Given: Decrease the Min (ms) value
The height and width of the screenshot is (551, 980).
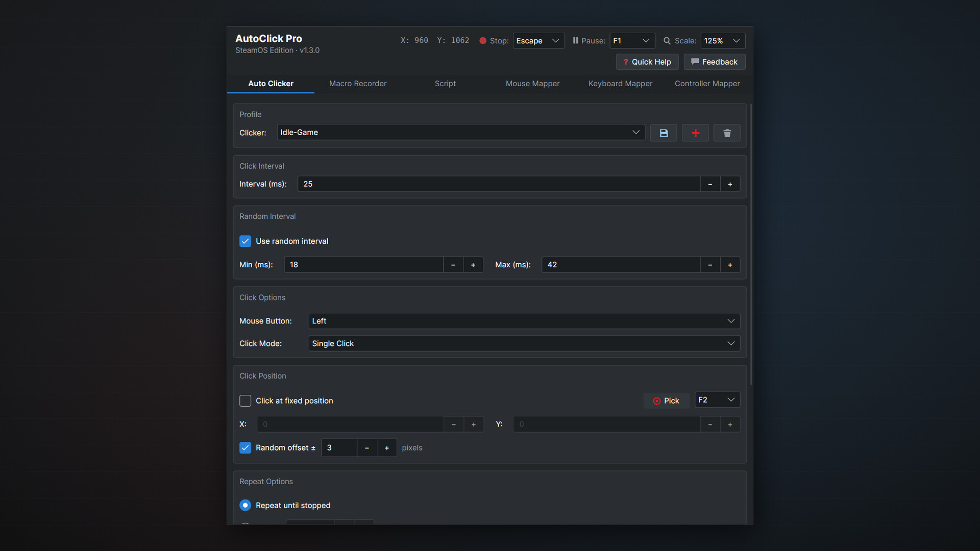Looking at the screenshot, I should 453,265.
